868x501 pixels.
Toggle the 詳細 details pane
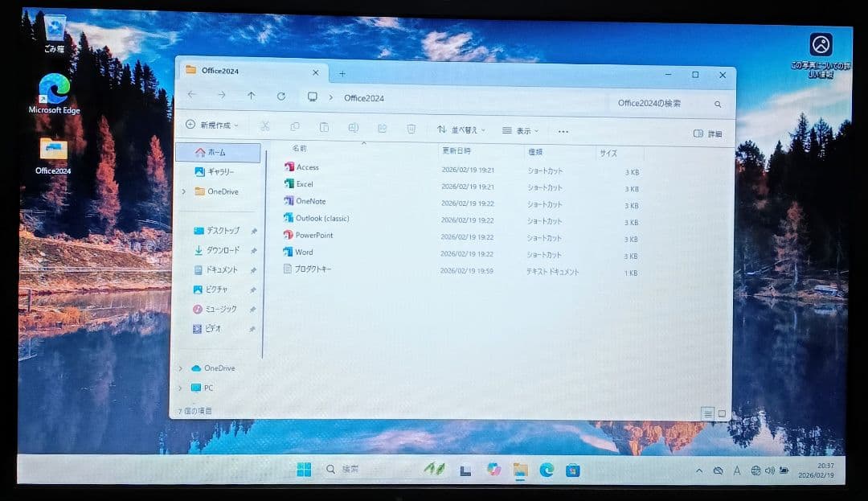tap(709, 132)
